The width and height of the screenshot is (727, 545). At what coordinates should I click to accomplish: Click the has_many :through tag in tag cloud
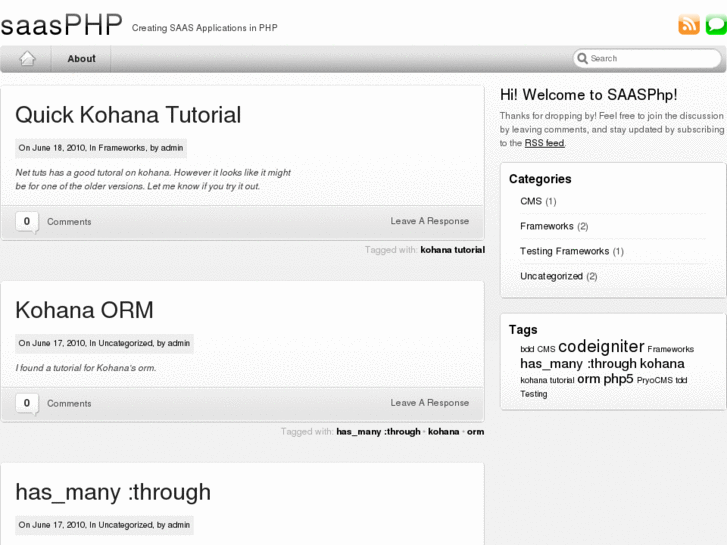[x=578, y=364]
